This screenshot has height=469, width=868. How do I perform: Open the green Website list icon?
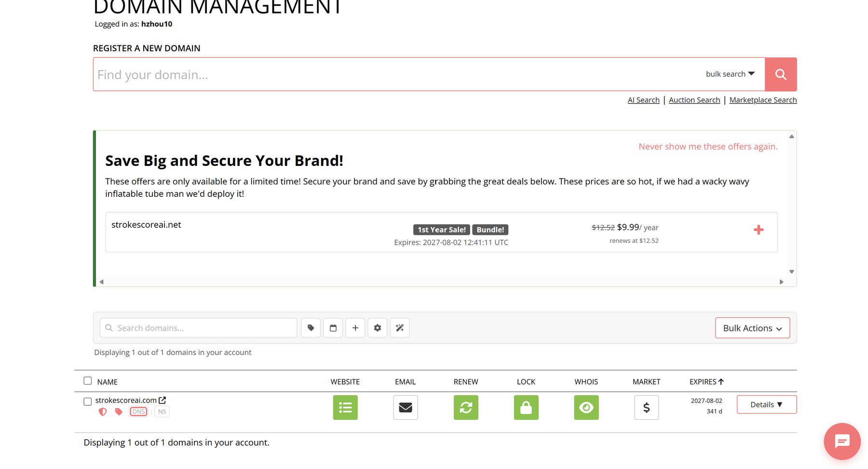(x=345, y=408)
